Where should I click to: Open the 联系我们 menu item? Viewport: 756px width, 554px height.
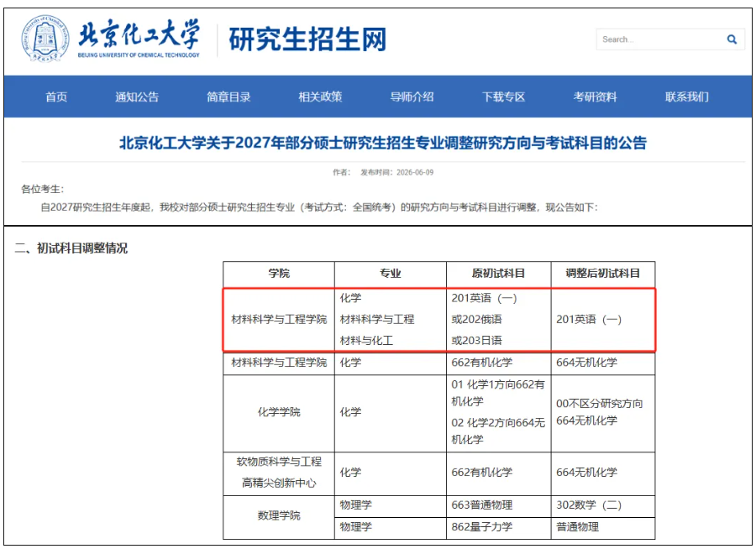coord(687,97)
